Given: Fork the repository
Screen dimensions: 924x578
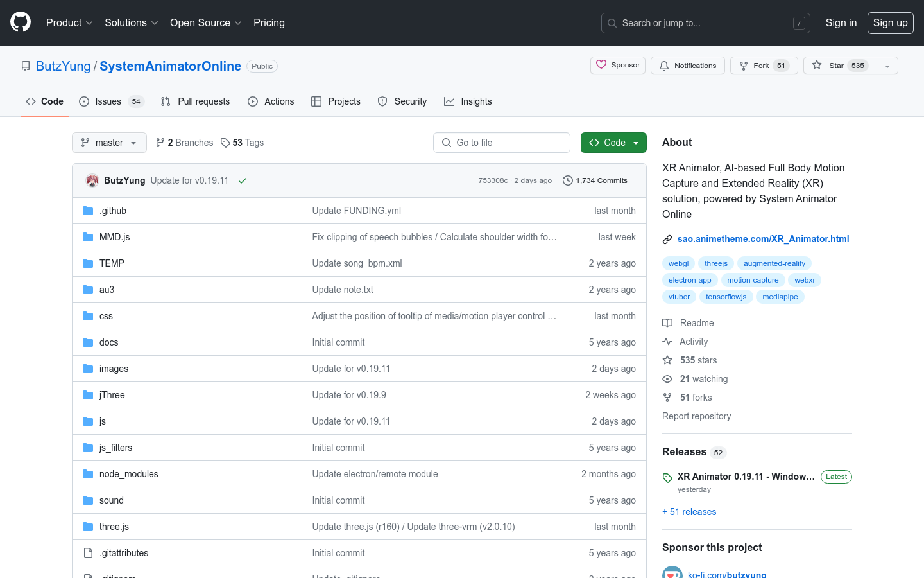Looking at the screenshot, I should coord(764,66).
